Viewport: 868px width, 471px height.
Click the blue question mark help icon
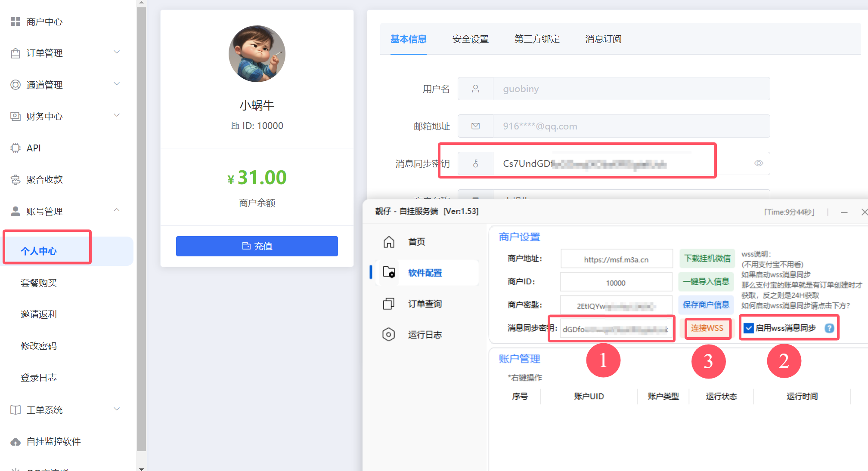(x=829, y=328)
